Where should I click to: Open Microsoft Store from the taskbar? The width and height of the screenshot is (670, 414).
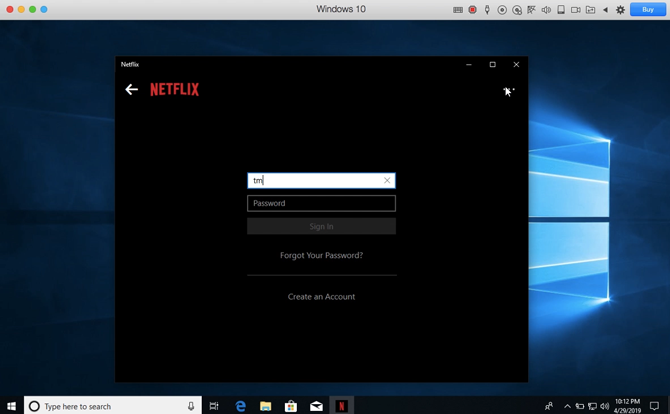click(291, 406)
